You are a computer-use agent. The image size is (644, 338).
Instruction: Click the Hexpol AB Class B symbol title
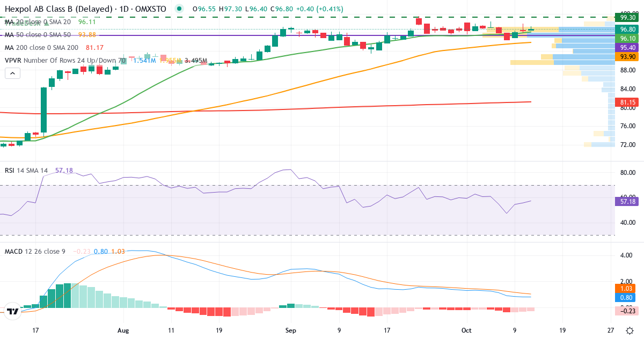click(x=58, y=9)
